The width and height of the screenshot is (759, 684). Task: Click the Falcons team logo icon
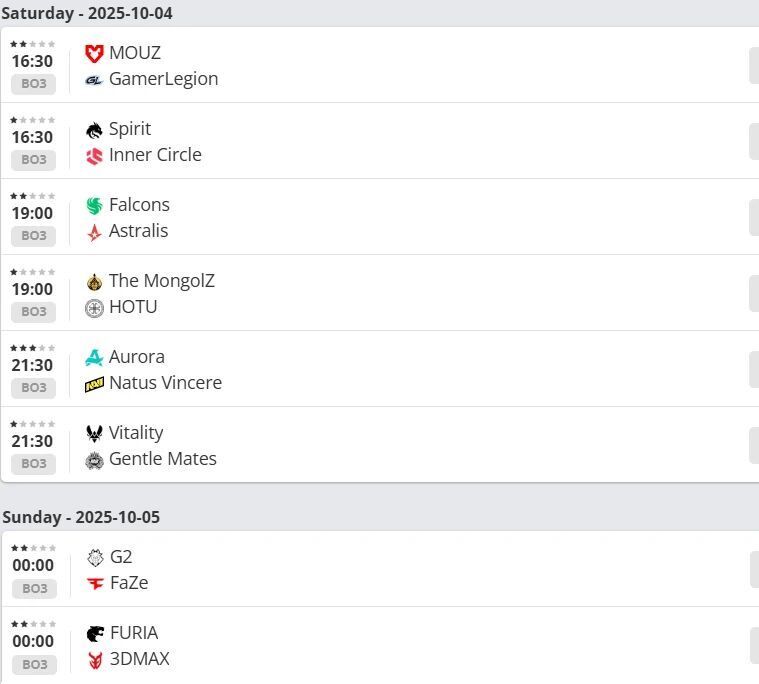tap(94, 205)
